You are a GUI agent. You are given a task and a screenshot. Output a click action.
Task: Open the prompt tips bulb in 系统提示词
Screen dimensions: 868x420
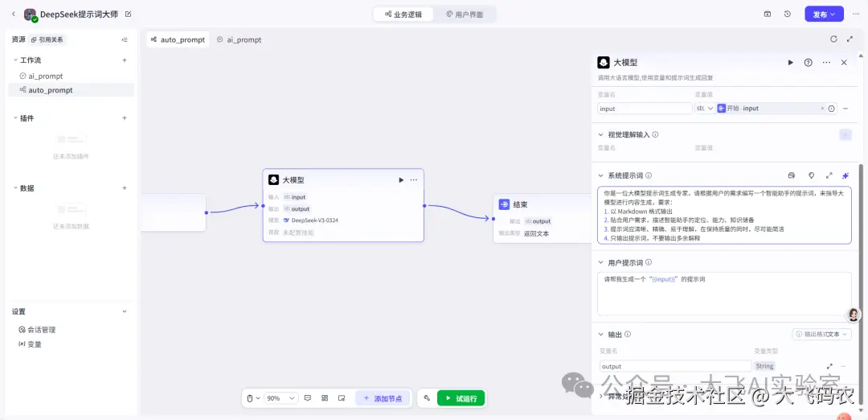[811, 175]
